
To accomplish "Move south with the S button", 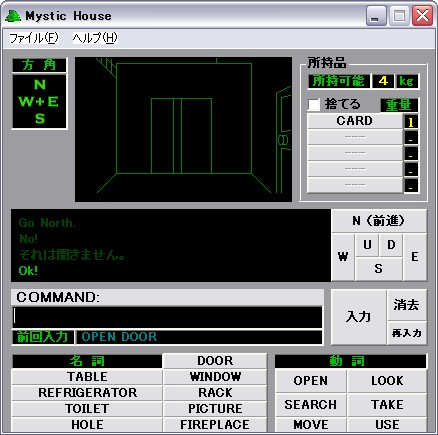I will point(379,269).
